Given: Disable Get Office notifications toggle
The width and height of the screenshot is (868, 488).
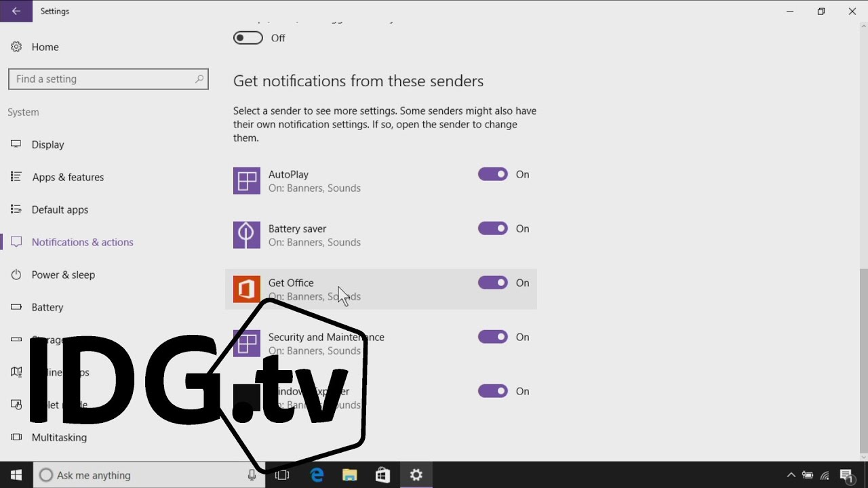Looking at the screenshot, I should [493, 283].
